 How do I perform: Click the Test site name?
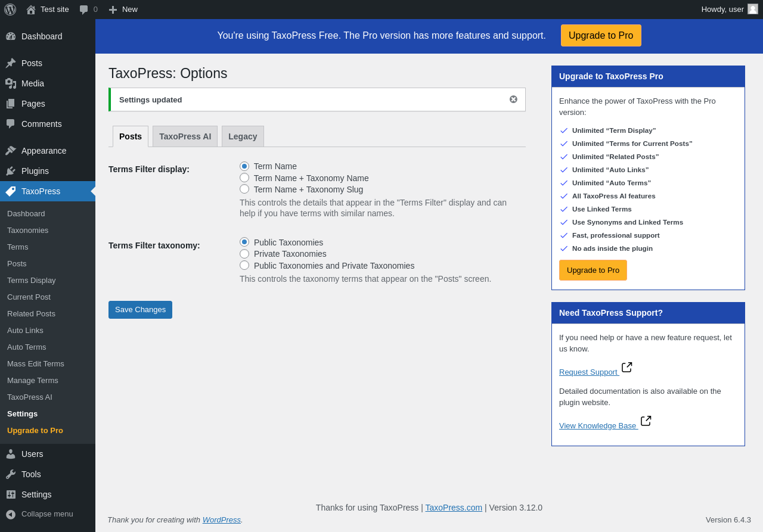pyautogui.click(x=55, y=9)
